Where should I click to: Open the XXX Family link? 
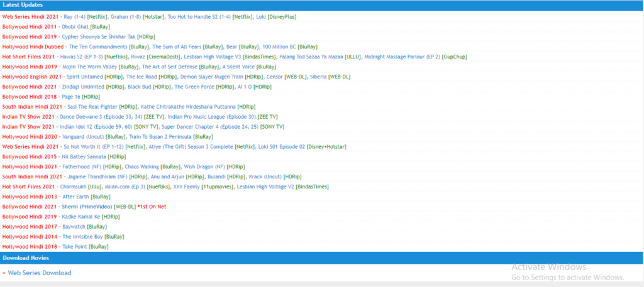click(186, 187)
